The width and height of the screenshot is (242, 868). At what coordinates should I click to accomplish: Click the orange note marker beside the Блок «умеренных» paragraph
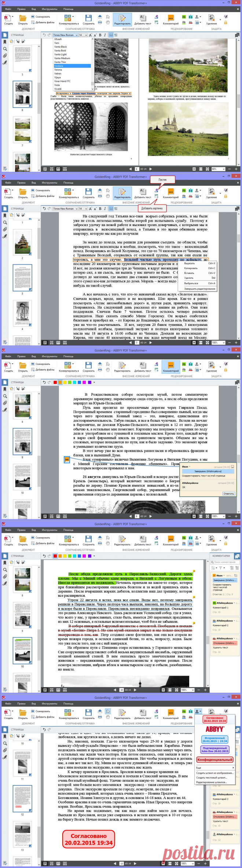67,459
